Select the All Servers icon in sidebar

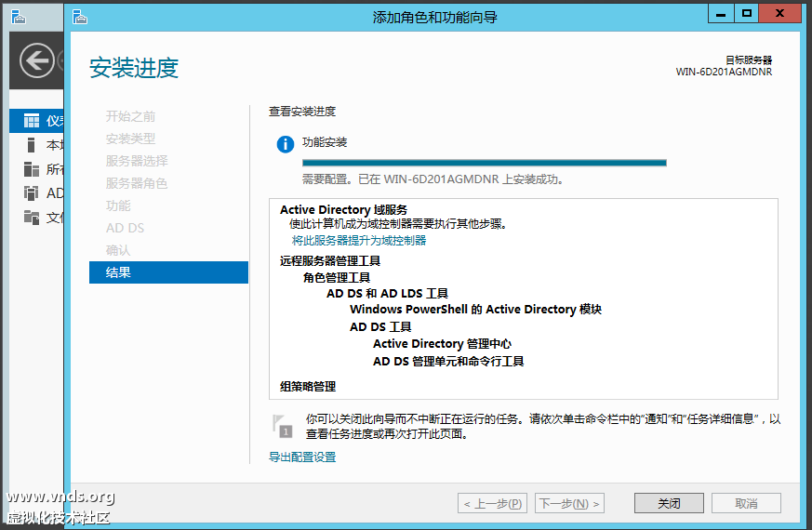(31, 168)
